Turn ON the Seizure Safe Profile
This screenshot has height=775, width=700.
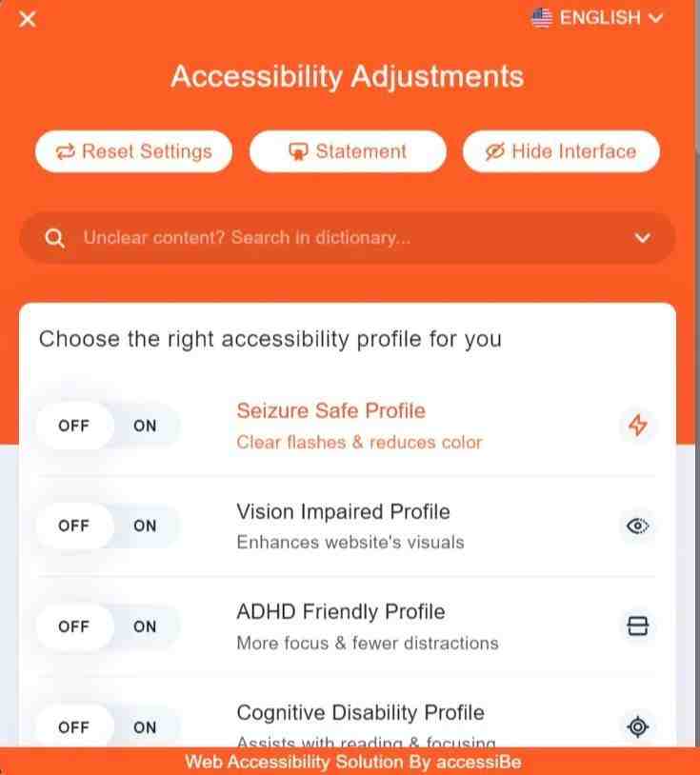pos(145,426)
